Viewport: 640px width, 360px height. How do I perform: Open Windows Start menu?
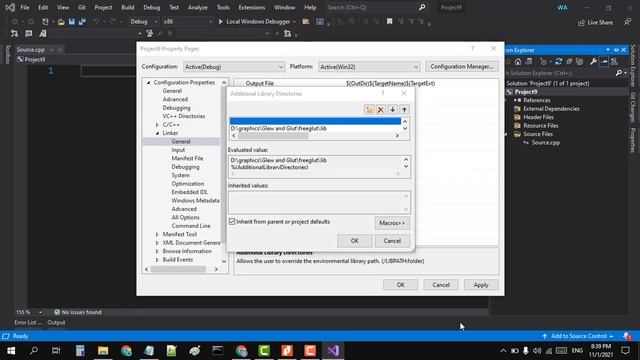click(11, 351)
